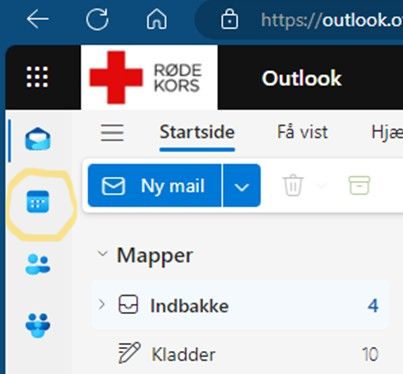This screenshot has height=374, width=403.
Task: Open the Calendar icon in sidebar
Action: 38,202
